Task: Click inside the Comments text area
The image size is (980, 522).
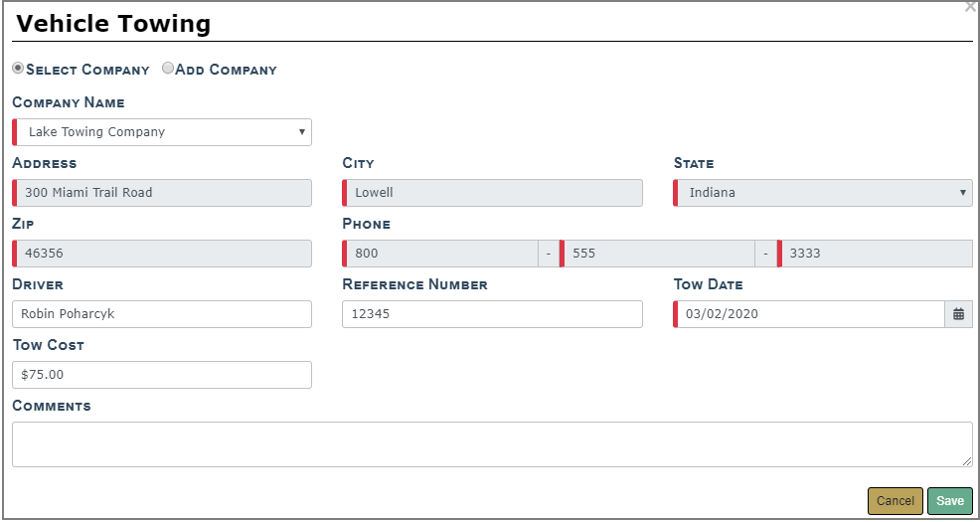Action: point(491,443)
